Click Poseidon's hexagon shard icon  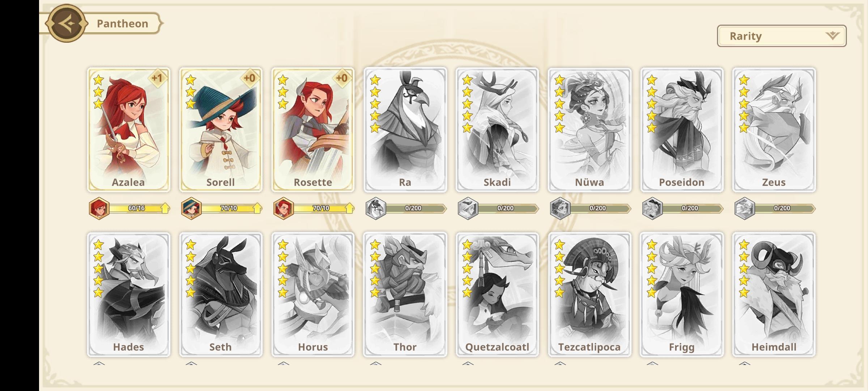[652, 208]
